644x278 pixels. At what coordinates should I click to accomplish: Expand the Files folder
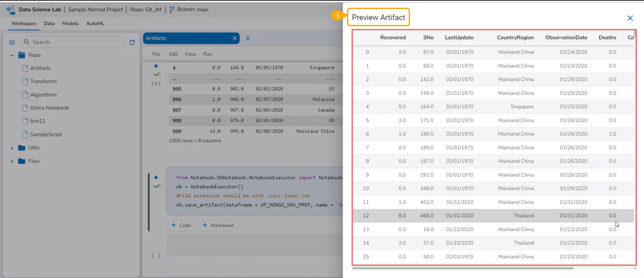point(12,162)
